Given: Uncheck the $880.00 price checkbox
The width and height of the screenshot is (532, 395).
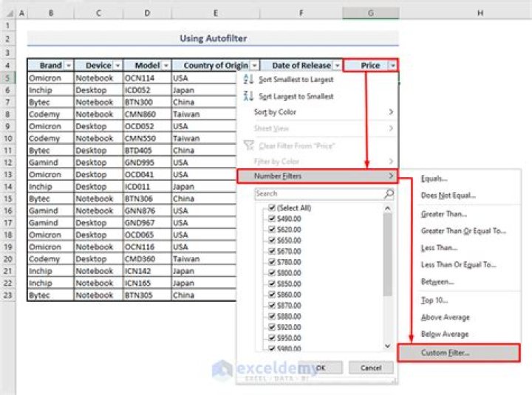Looking at the screenshot, I should pyautogui.click(x=271, y=316).
